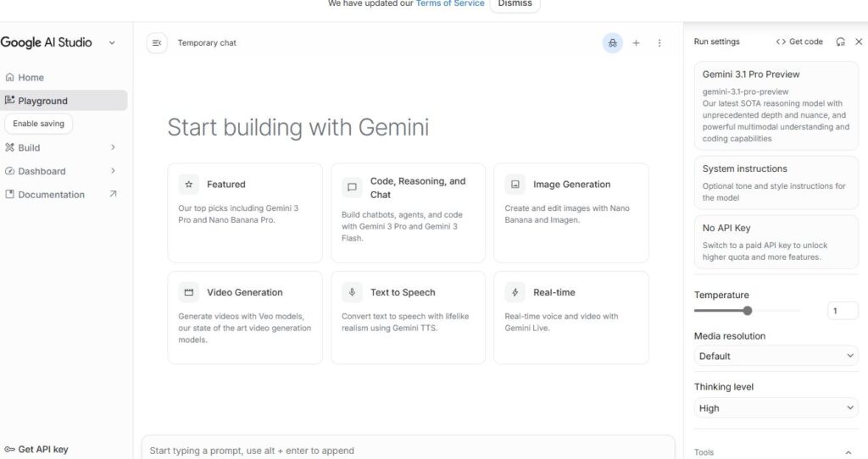Click the Get code button
The width and height of the screenshot is (868, 459).
tap(799, 41)
